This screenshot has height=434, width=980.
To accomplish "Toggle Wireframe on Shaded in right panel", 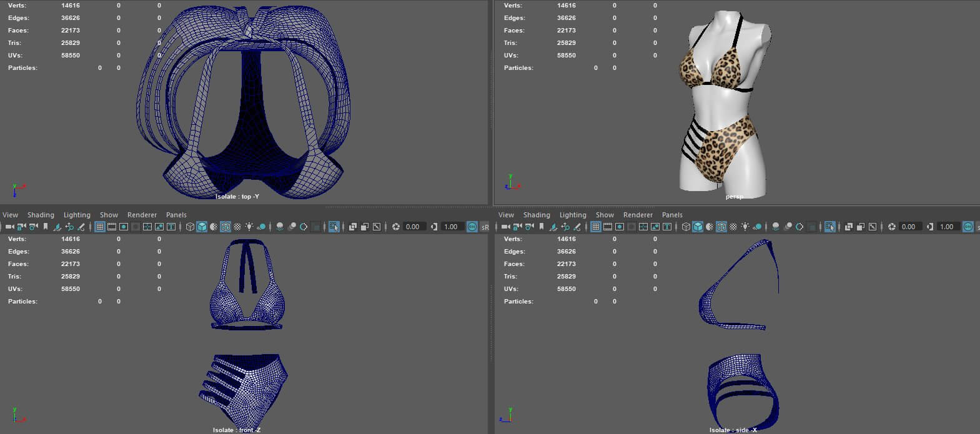I will click(721, 227).
